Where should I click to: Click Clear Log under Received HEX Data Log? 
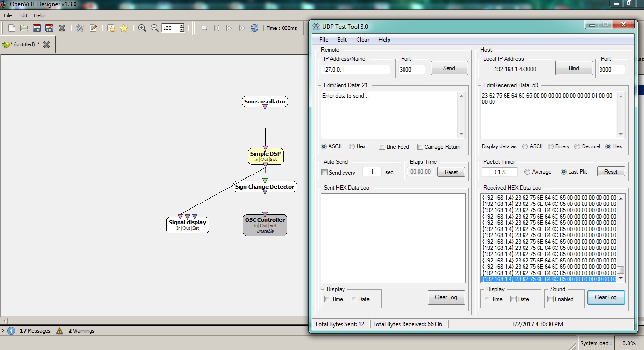(606, 297)
